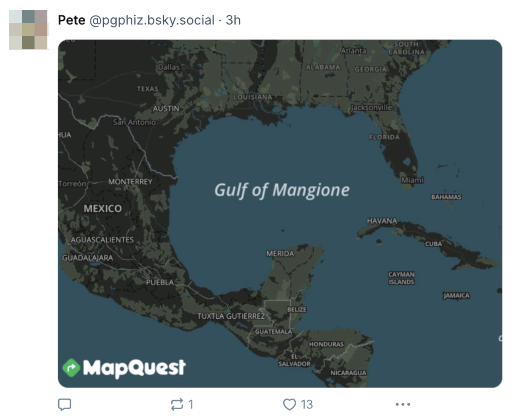Open the map image to full view
This screenshot has width=514, height=420.
[x=256, y=213]
